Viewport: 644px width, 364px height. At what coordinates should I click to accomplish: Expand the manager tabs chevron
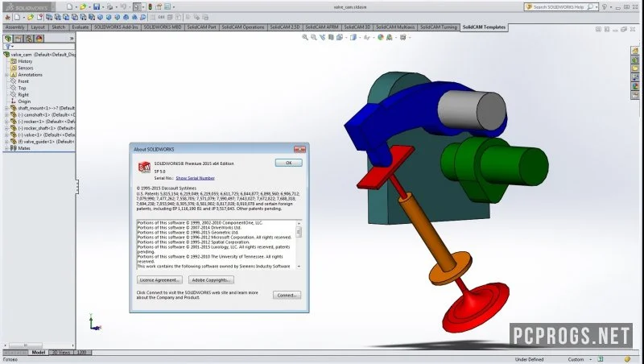coord(72,39)
